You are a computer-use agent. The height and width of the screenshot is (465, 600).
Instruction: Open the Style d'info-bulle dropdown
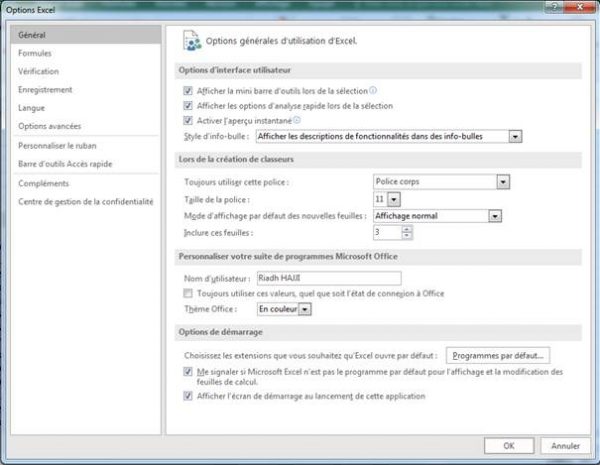tap(515, 136)
